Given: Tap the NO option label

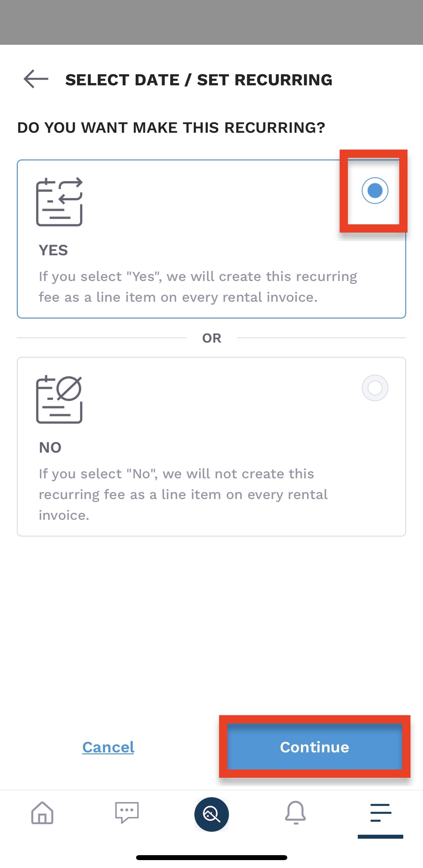Looking at the screenshot, I should [x=50, y=447].
